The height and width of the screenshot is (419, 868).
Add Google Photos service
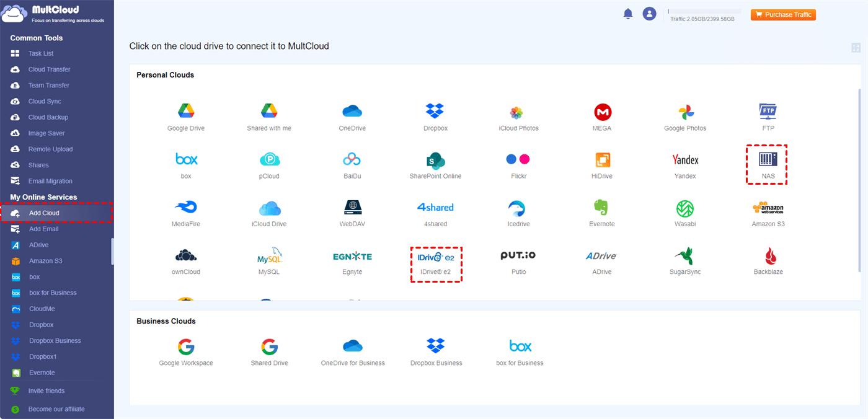click(686, 112)
